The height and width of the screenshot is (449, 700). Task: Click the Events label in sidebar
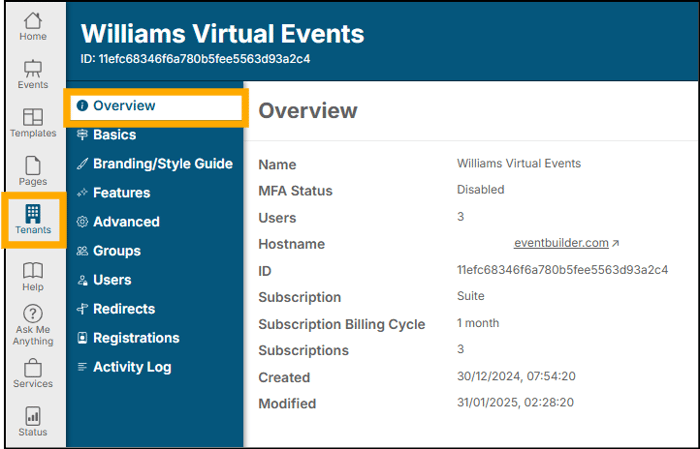coord(33,85)
